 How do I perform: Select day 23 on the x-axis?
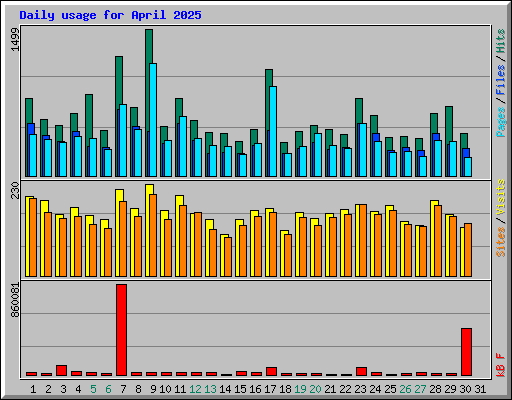(360, 389)
